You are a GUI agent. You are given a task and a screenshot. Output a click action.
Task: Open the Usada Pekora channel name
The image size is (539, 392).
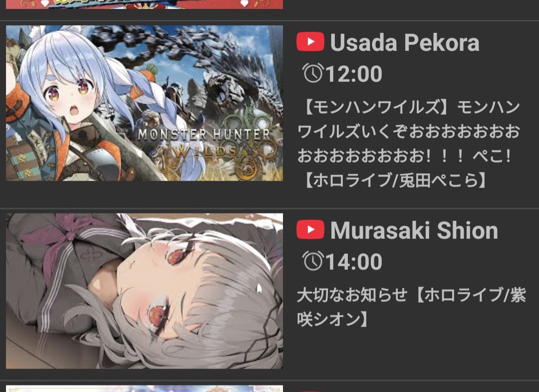click(x=405, y=42)
